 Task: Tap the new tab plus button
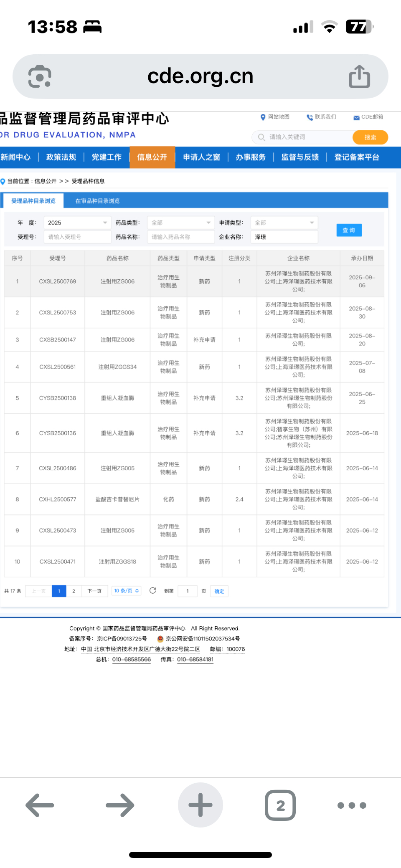(x=200, y=805)
